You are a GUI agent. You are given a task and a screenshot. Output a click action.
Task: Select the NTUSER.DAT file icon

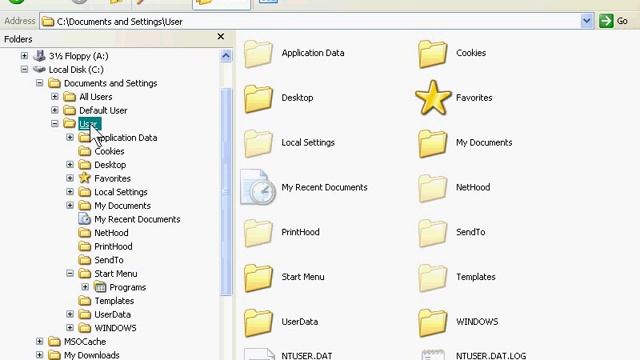pyautogui.click(x=260, y=354)
